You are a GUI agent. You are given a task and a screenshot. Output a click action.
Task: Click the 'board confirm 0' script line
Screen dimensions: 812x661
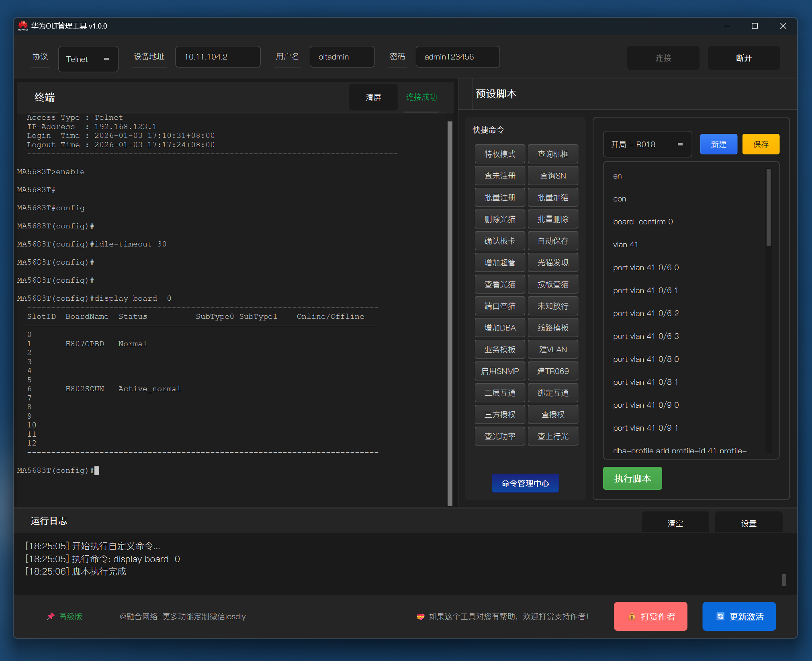(643, 222)
